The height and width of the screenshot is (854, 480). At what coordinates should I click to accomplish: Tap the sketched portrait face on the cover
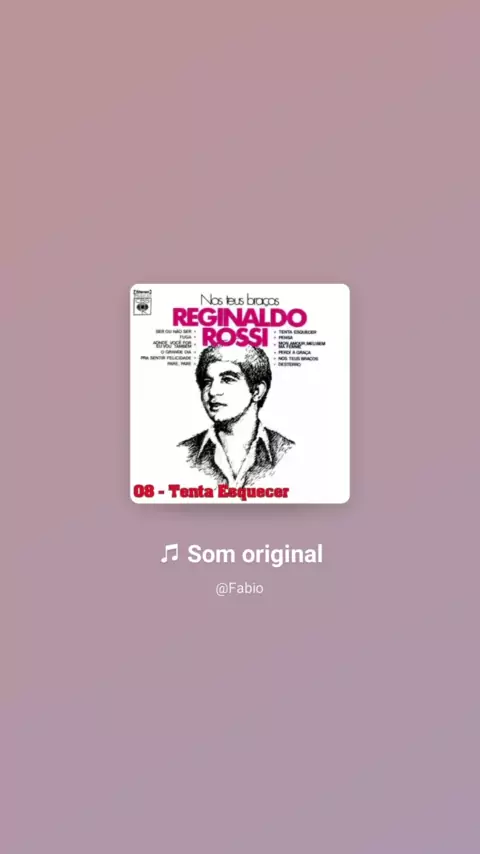click(228, 389)
